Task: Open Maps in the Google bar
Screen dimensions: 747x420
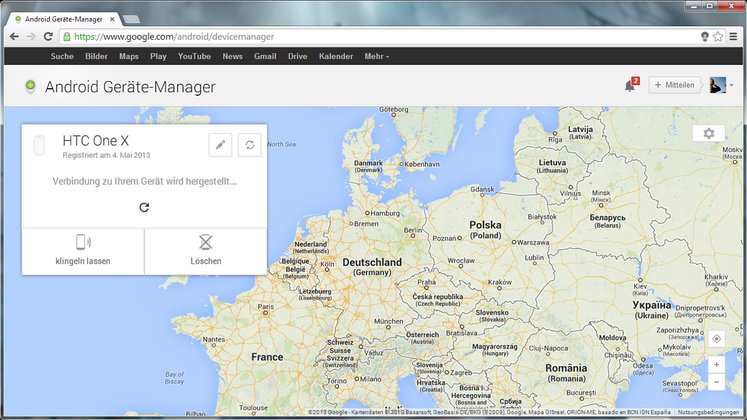Action: point(129,56)
